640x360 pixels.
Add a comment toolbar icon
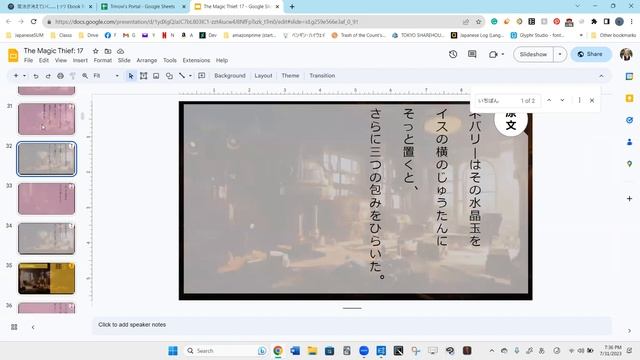point(202,76)
